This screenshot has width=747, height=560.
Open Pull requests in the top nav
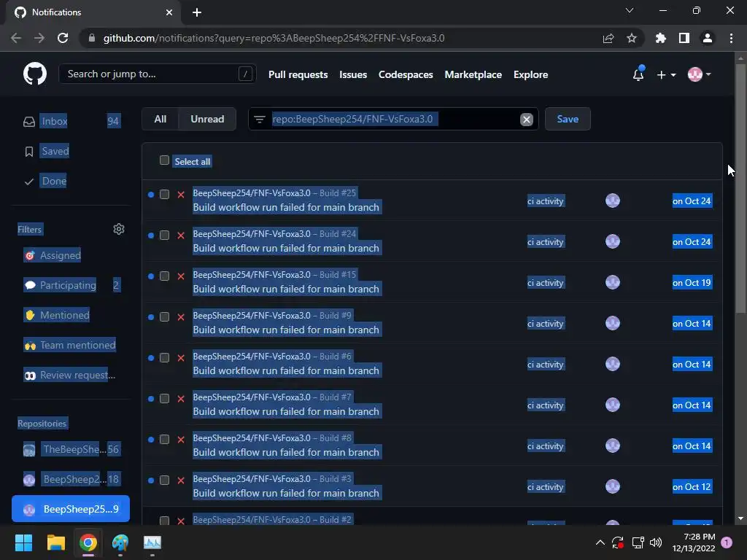coord(298,75)
